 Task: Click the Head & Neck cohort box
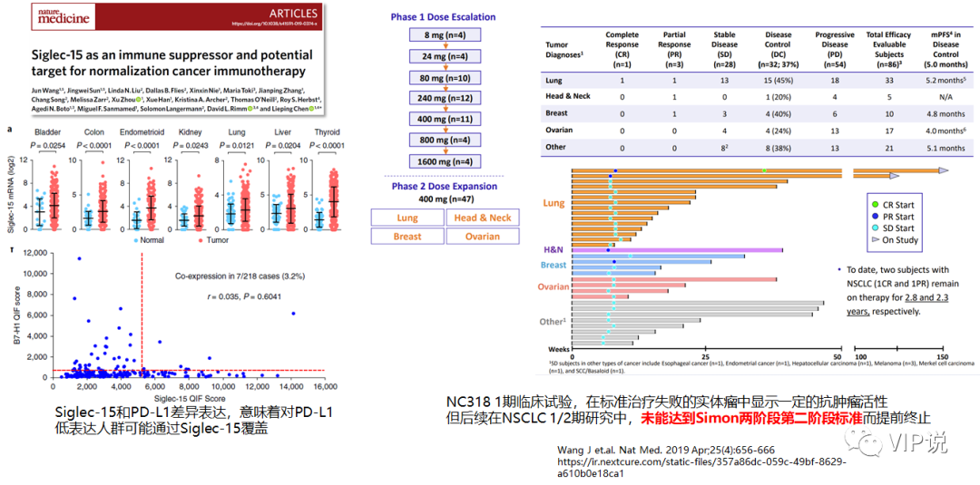pos(483,218)
